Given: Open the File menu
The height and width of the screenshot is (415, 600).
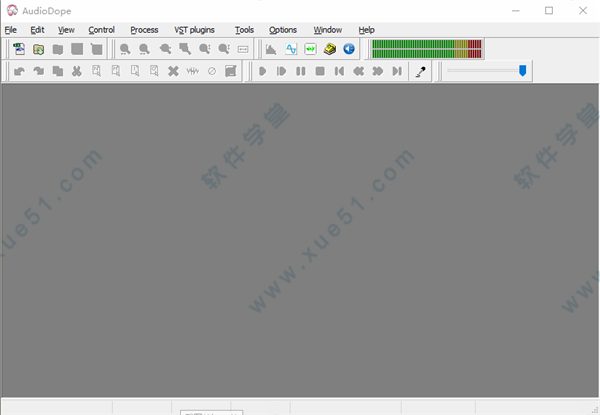Looking at the screenshot, I should [x=10, y=30].
